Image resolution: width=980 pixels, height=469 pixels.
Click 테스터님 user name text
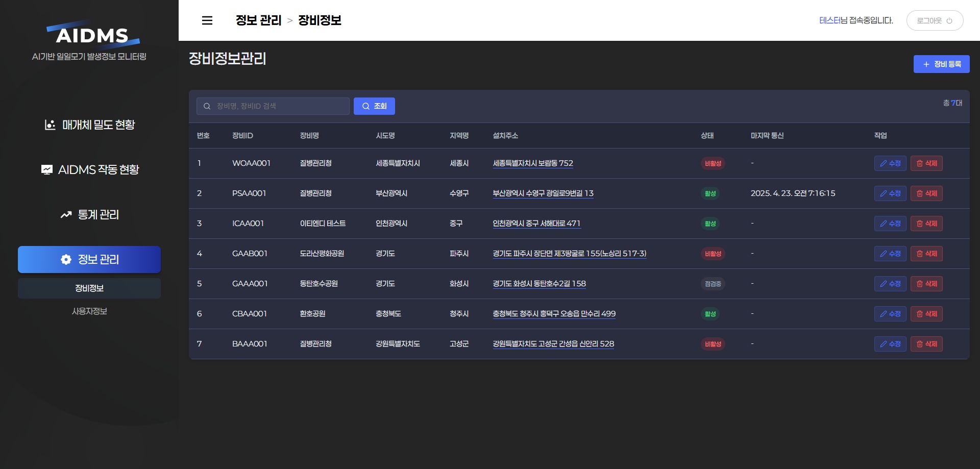point(833,20)
